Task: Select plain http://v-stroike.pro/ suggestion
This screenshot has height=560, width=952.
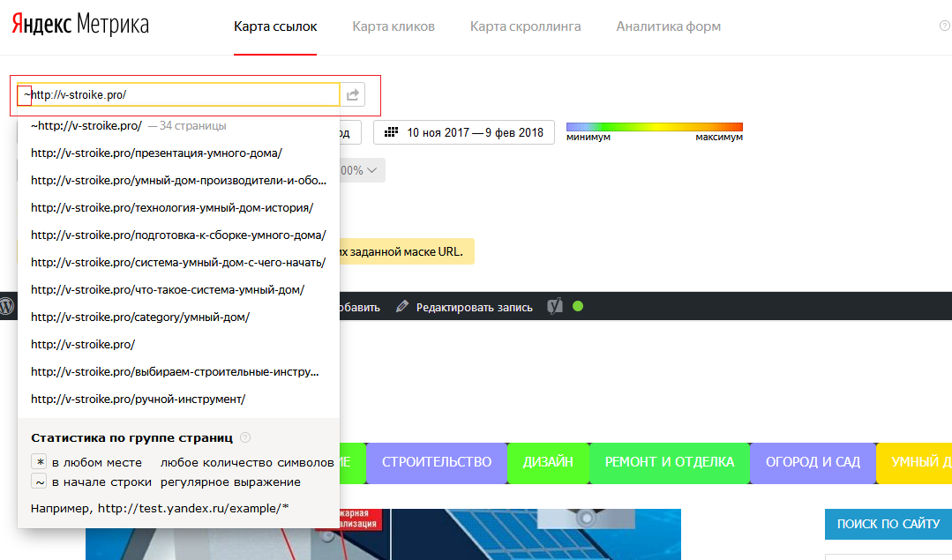Action: tap(178, 344)
